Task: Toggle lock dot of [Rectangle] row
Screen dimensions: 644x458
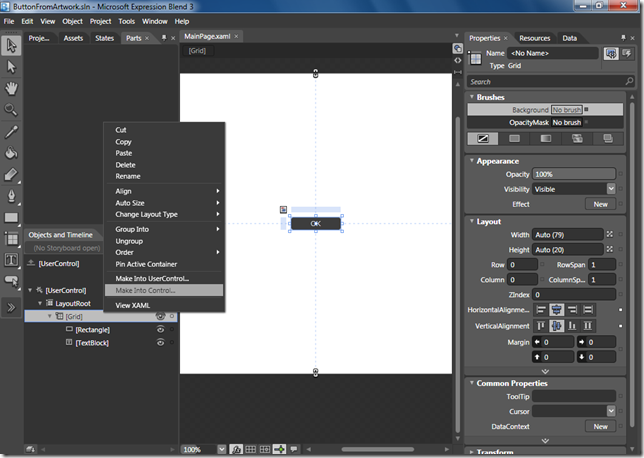Action: pos(172,329)
